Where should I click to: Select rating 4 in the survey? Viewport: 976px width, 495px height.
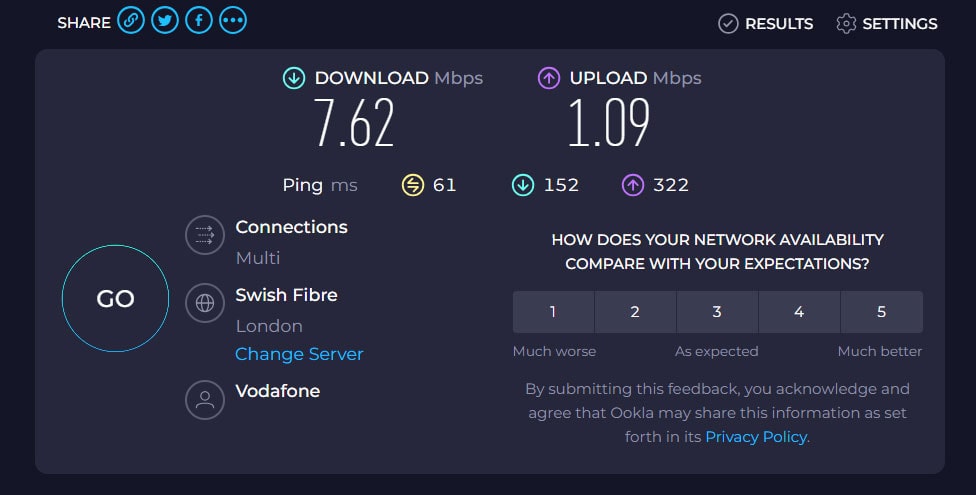click(x=799, y=312)
